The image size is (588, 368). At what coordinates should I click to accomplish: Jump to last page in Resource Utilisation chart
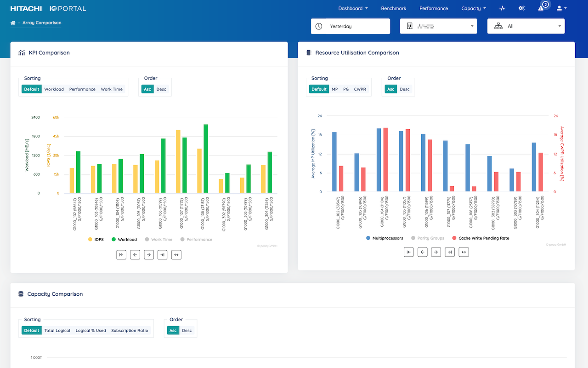pyautogui.click(x=450, y=252)
